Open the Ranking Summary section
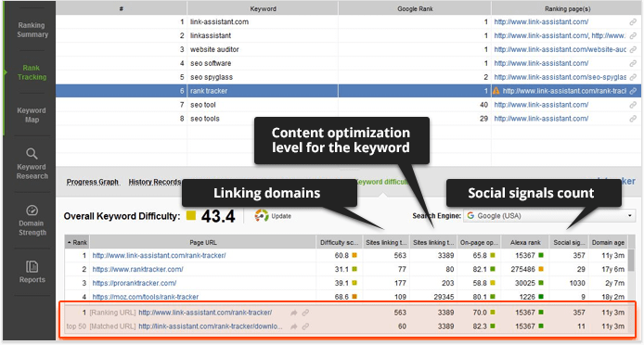This screenshot has width=644, height=345. pyautogui.click(x=32, y=30)
